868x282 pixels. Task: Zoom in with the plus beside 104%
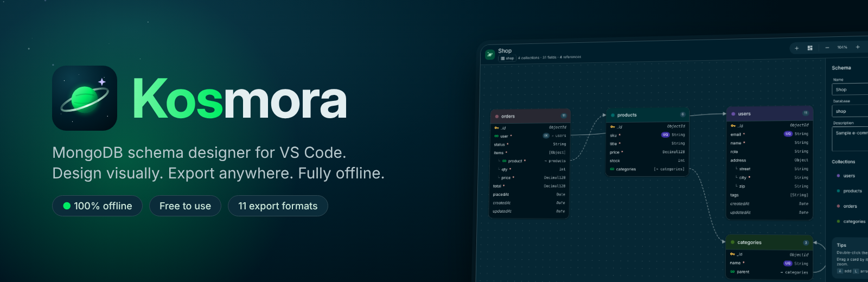858,47
